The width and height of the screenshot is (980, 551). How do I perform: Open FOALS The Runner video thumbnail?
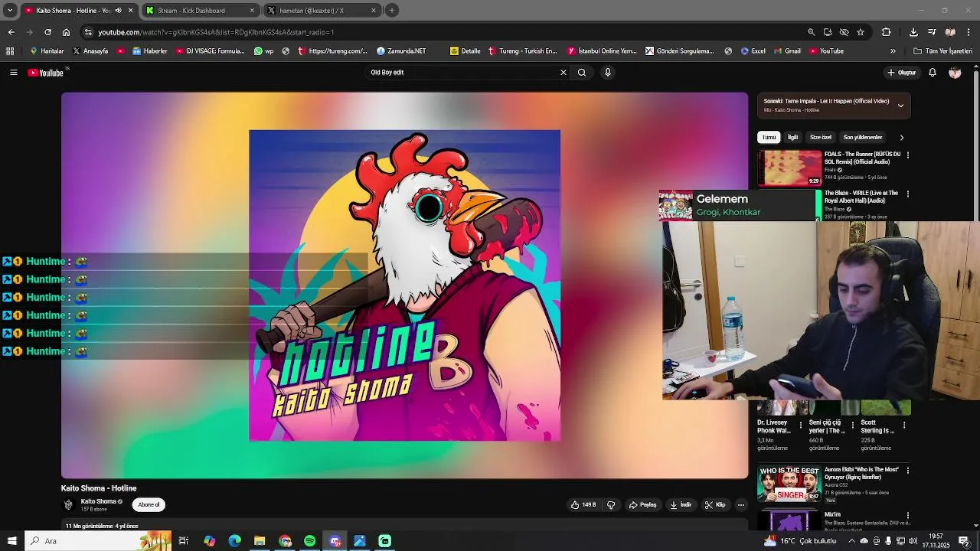tap(789, 168)
